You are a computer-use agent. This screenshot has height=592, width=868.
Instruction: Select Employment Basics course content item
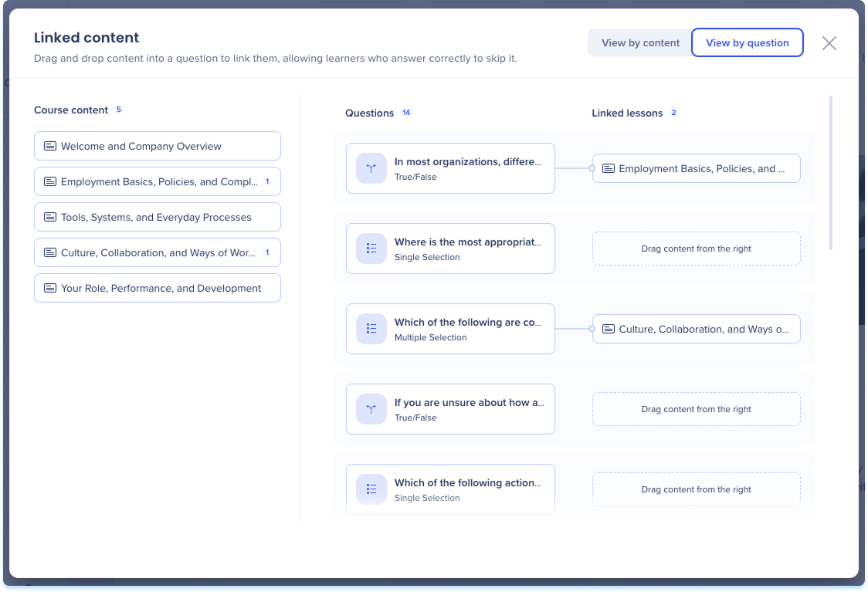coord(158,181)
